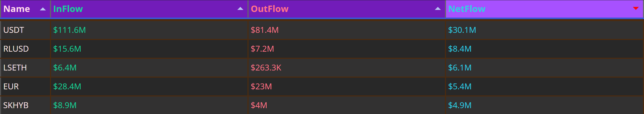Click the OutFlow column sort arrow
This screenshot has width=644, height=114.
tap(438, 9)
